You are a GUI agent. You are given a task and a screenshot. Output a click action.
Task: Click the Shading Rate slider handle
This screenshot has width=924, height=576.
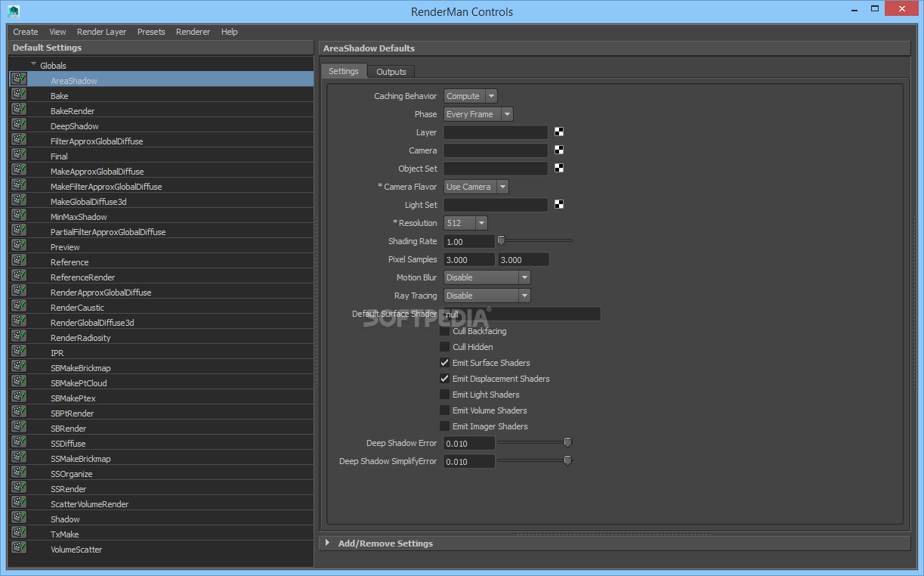coord(500,240)
